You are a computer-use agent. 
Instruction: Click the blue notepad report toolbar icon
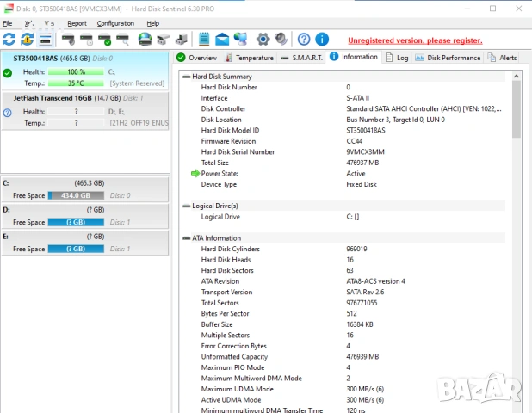pyautogui.click(x=204, y=40)
